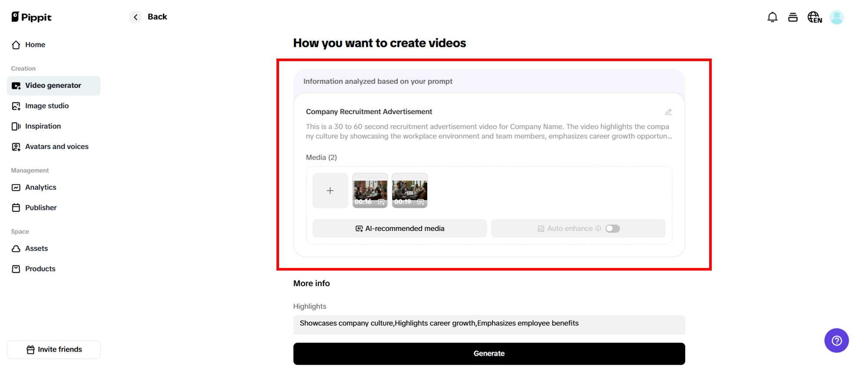
Task: Add media with the plus tile
Action: [330, 191]
